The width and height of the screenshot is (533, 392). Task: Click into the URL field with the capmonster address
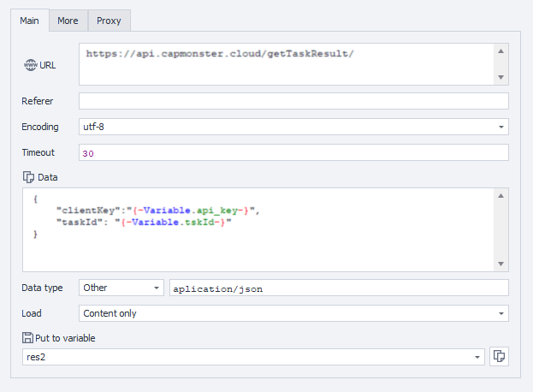click(x=287, y=65)
